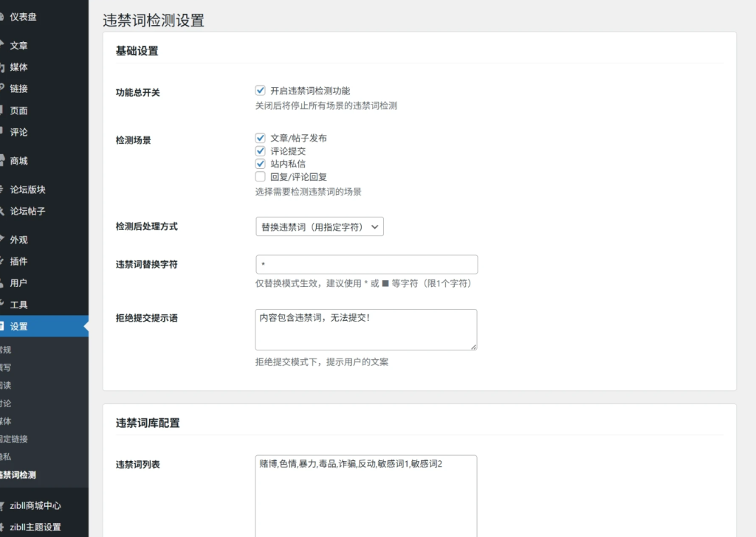756x537 pixels.
Task: Click the 违禁词列表 textarea
Action: point(366,496)
